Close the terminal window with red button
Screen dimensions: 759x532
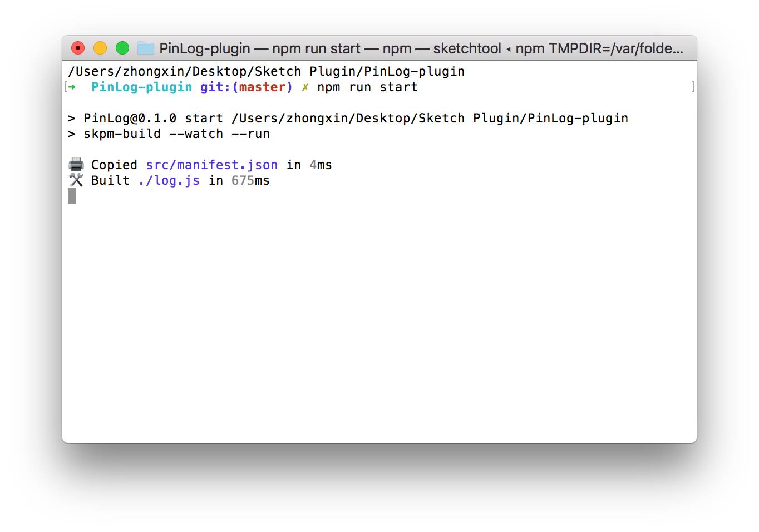coord(78,48)
